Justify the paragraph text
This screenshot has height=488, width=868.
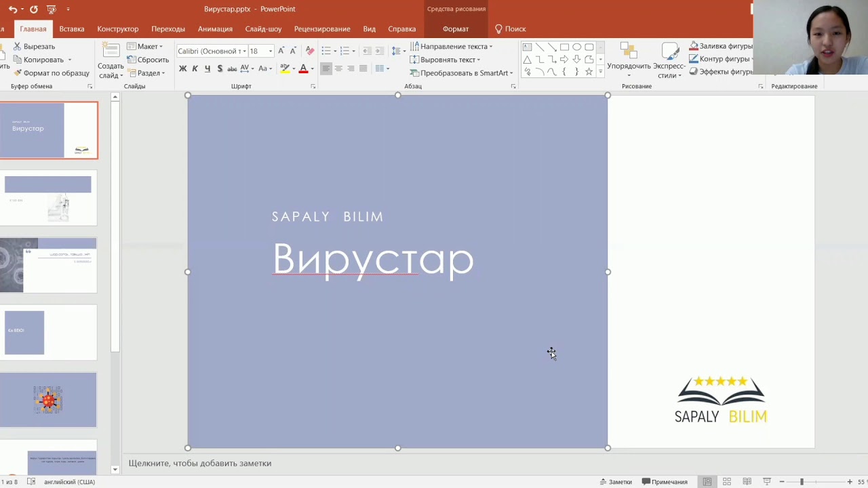tap(363, 68)
